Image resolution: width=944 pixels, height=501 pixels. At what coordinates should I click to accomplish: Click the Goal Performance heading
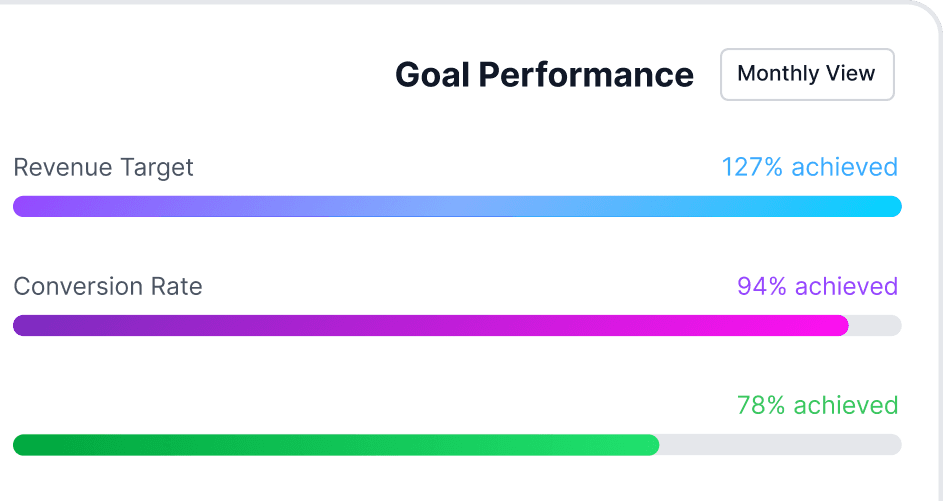(544, 75)
